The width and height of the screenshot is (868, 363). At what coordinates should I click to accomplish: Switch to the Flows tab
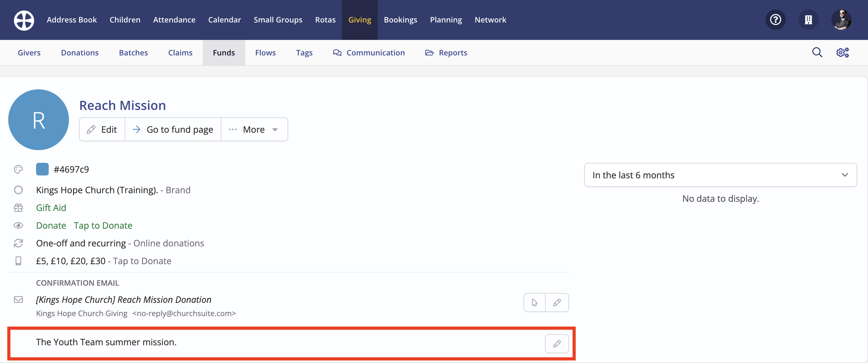(x=265, y=53)
